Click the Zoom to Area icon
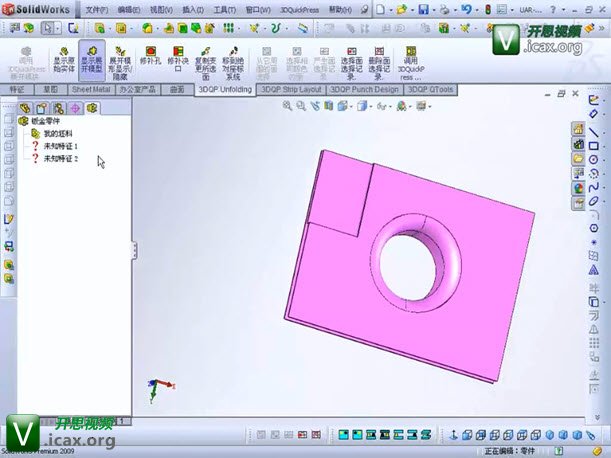Screen dimensions: 611x458 tap(301, 105)
